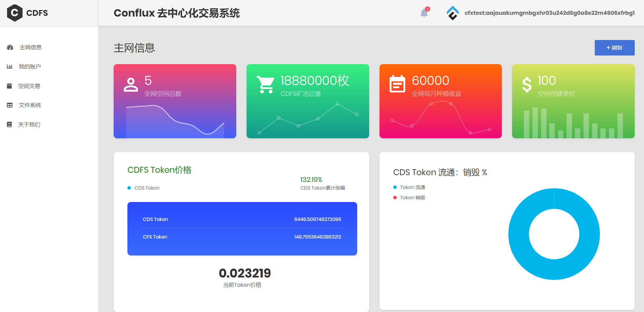The width and height of the screenshot is (644, 312).
Task: Click the Conflux wallet logo icon
Action: point(453,13)
